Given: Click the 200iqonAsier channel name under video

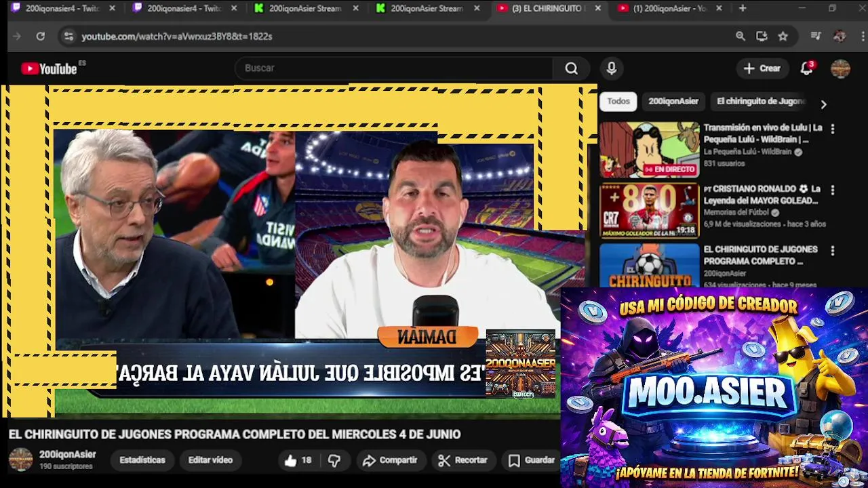Looking at the screenshot, I should click(68, 455).
